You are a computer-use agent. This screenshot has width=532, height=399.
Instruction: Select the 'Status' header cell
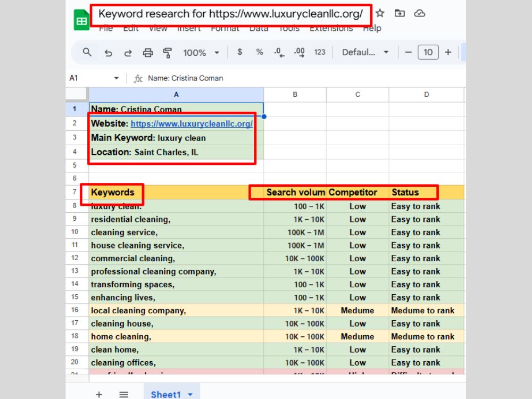[x=427, y=193]
